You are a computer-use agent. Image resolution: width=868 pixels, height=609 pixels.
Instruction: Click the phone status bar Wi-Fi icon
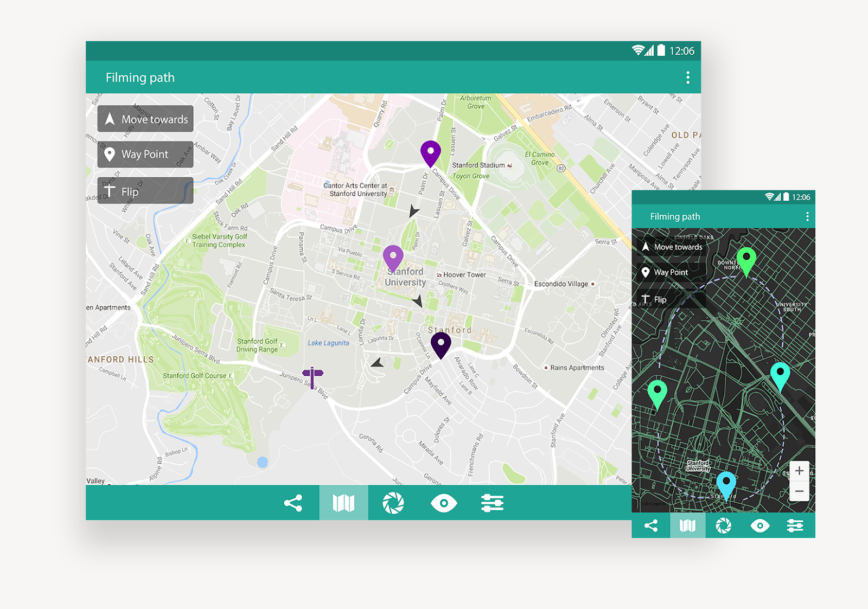coord(769,197)
